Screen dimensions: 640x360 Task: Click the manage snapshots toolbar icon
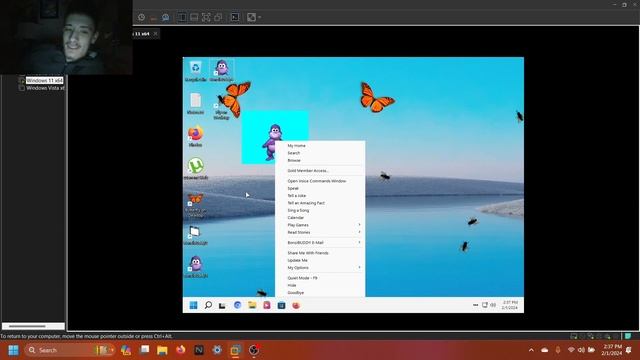[165, 17]
